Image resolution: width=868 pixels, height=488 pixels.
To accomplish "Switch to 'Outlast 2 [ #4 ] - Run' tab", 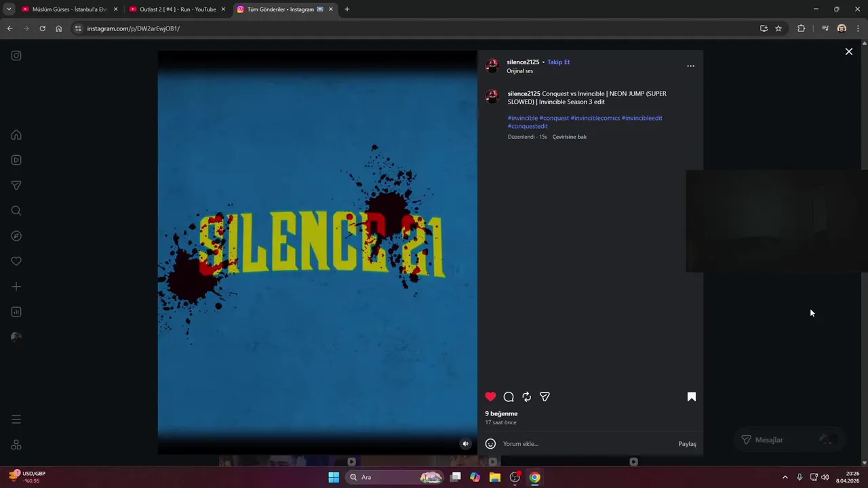I will 178,9.
